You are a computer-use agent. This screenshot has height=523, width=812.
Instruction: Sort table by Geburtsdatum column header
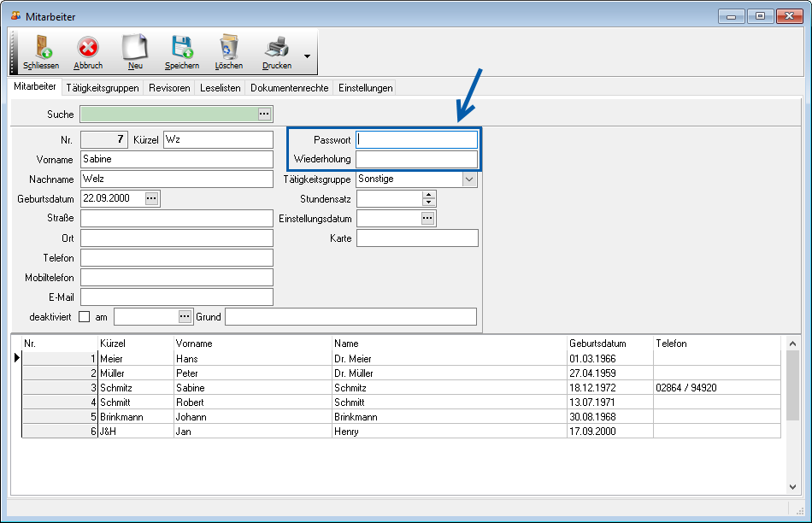click(x=598, y=344)
